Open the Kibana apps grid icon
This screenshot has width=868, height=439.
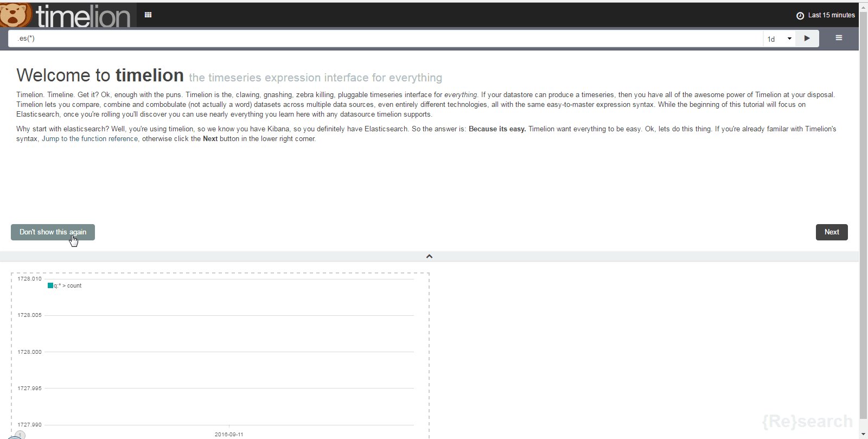coord(148,15)
